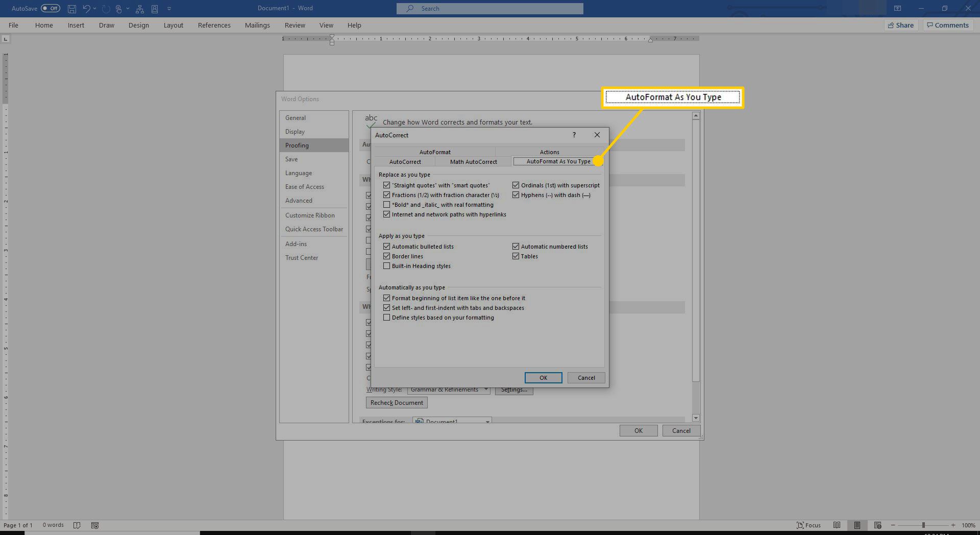This screenshot has width=980, height=535.
Task: Click the macro recording icon in status bar
Action: tap(94, 525)
